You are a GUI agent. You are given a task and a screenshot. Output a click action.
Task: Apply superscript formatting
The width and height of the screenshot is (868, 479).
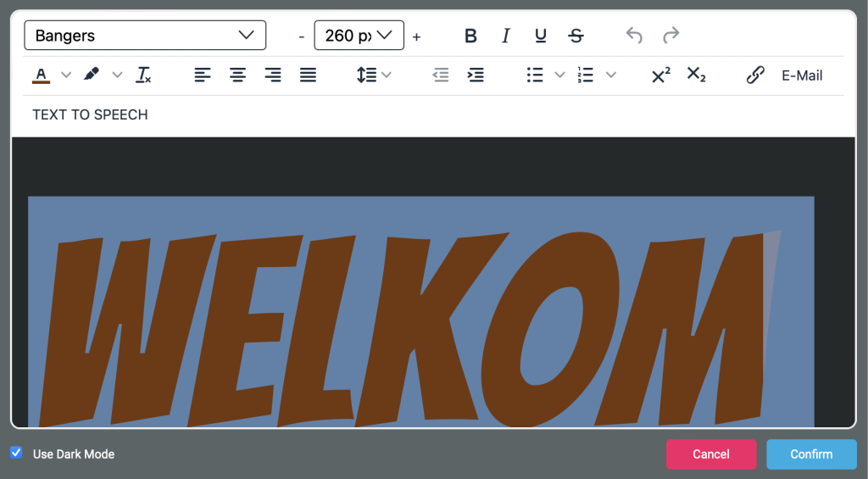[660, 75]
